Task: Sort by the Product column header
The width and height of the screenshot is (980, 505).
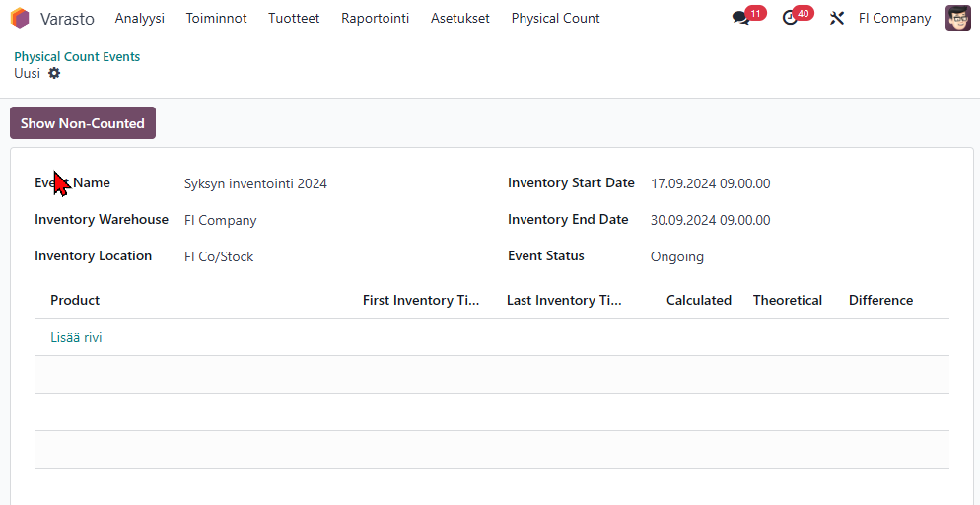Action: 75,300
